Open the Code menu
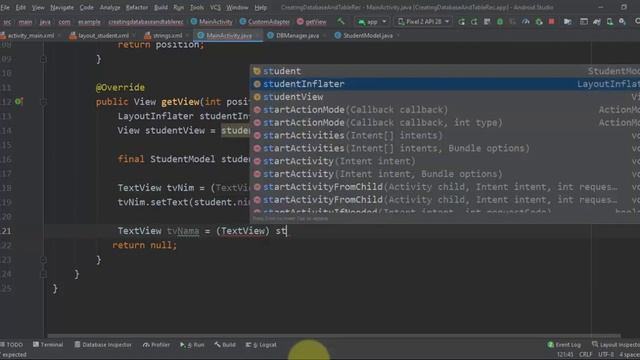Screen dimensions: 640x360 (x=86, y=7)
